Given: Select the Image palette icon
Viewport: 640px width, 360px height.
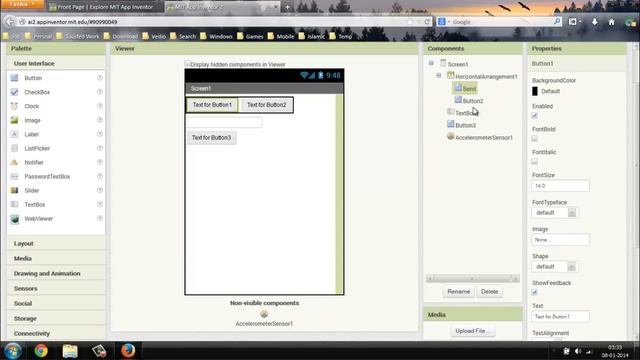Looking at the screenshot, I should point(14,120).
